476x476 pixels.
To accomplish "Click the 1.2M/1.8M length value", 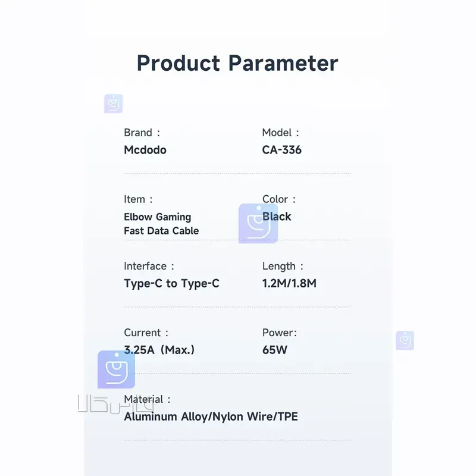I will pos(289,283).
